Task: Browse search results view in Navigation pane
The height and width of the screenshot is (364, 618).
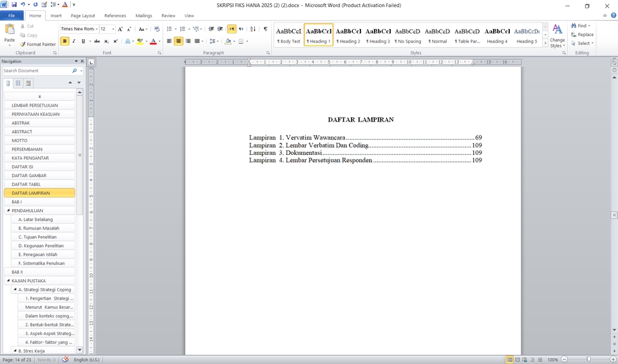Action: point(28,83)
